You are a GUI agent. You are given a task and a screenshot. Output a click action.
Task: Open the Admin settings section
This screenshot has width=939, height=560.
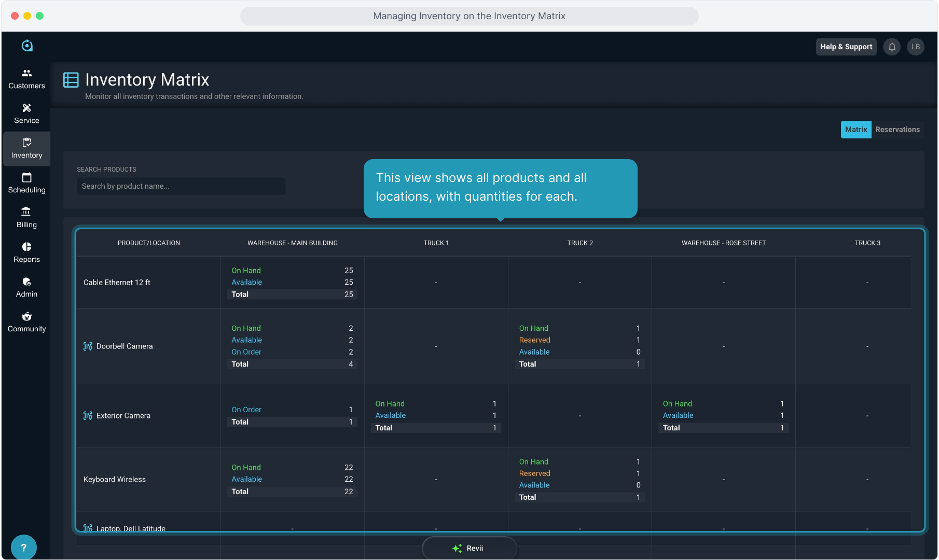[26, 287]
